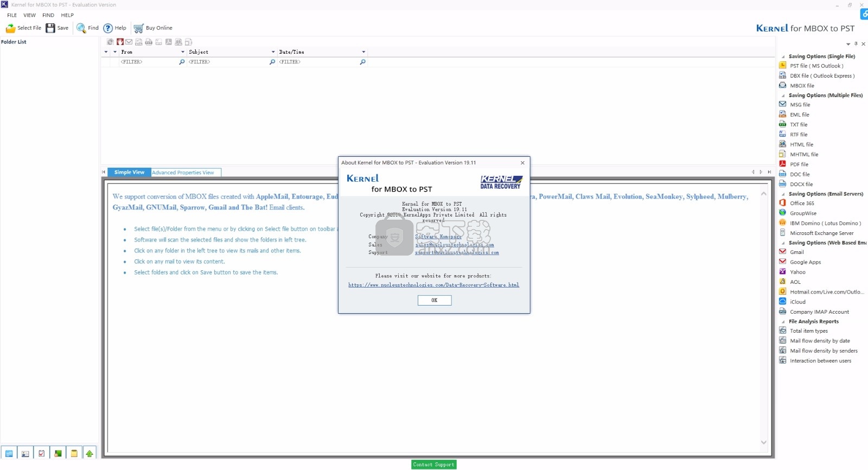Click the green Contact Support button
Image resolution: width=868 pixels, height=470 pixels.
[434, 465]
